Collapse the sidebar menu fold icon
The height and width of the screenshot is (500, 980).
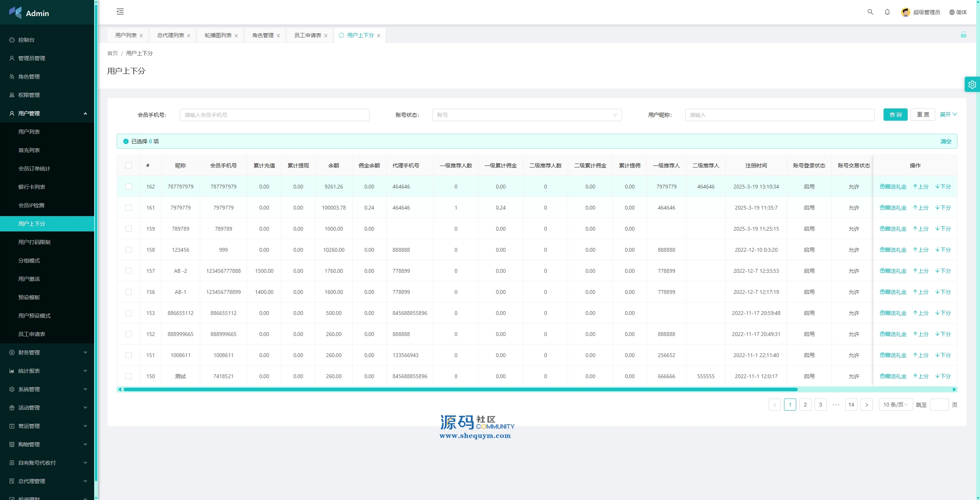coord(120,11)
